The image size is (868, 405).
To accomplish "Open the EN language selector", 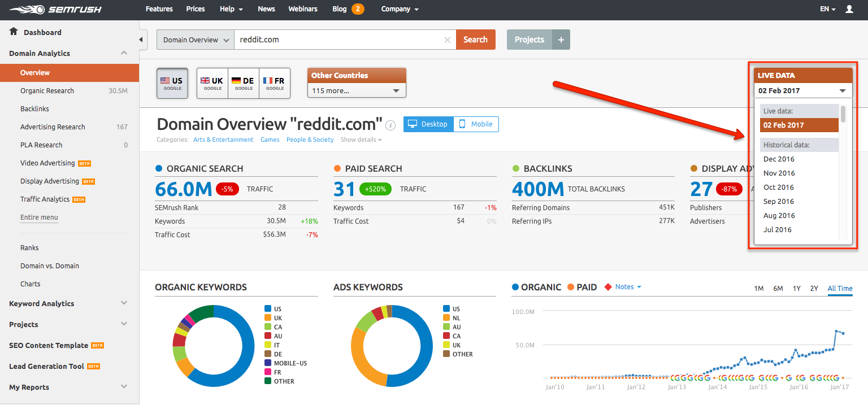I will (828, 9).
